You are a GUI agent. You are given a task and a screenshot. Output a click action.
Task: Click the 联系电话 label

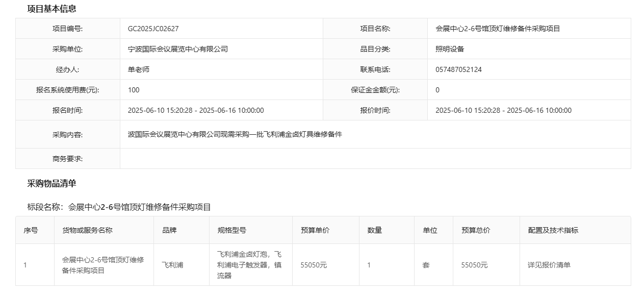tap(375, 69)
